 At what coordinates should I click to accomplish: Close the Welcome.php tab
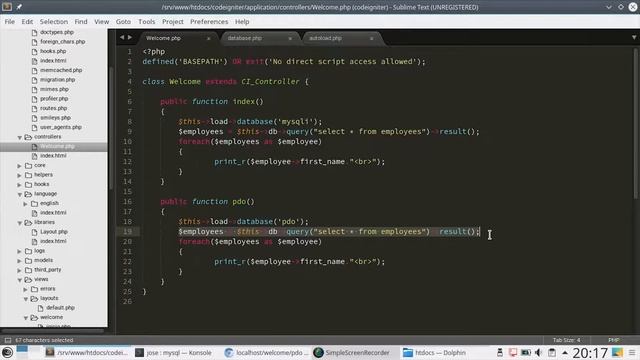[209, 38]
